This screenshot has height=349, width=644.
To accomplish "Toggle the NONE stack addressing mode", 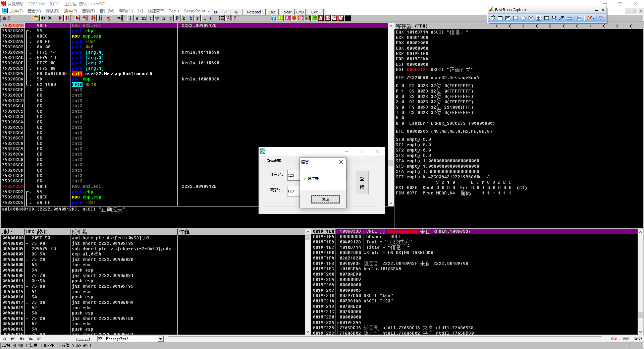I will pos(638,339).
